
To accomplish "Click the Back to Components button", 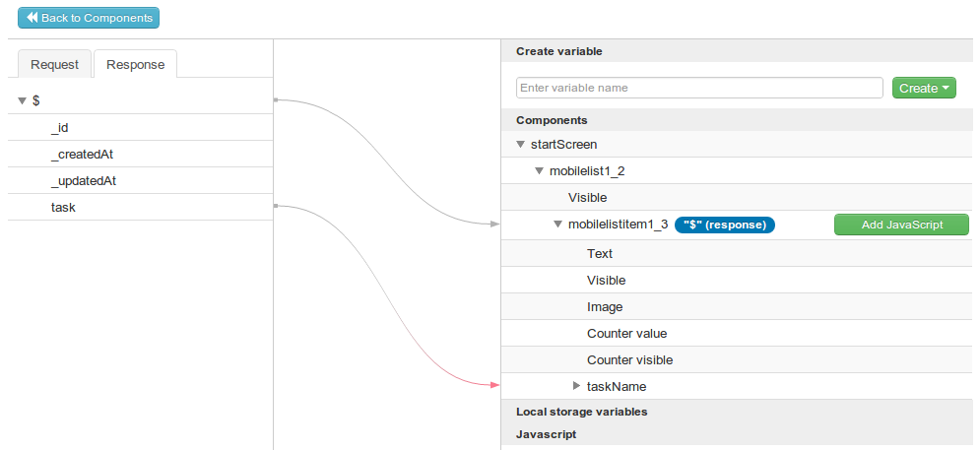I will [x=89, y=18].
